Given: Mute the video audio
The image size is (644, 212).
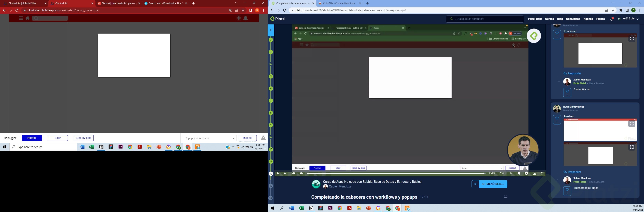Looking at the screenshot, I should 285,173.
